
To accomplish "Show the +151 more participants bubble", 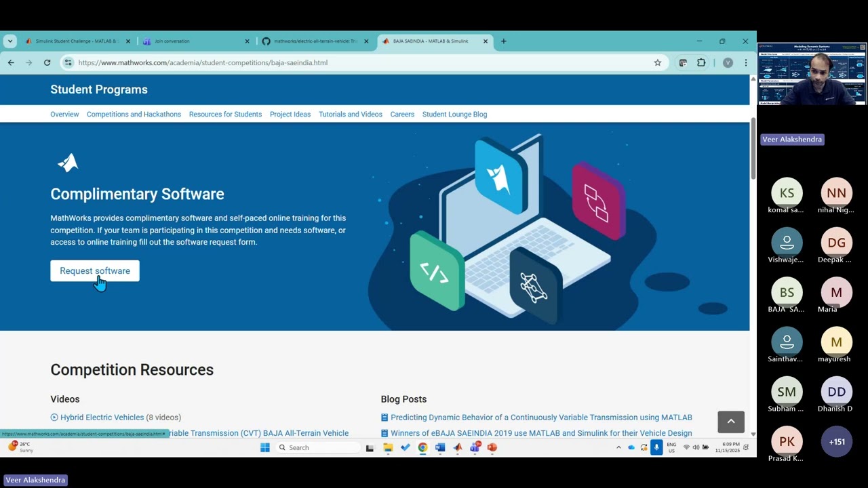I will tap(836, 442).
